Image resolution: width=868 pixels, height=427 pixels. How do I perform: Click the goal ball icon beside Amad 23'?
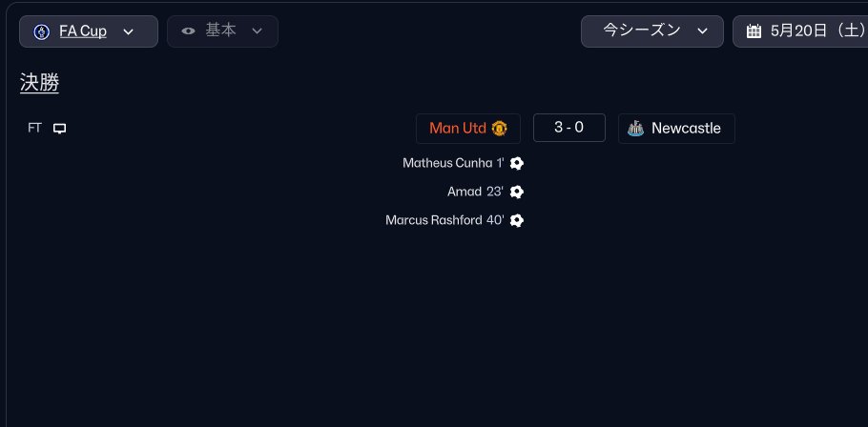point(516,192)
